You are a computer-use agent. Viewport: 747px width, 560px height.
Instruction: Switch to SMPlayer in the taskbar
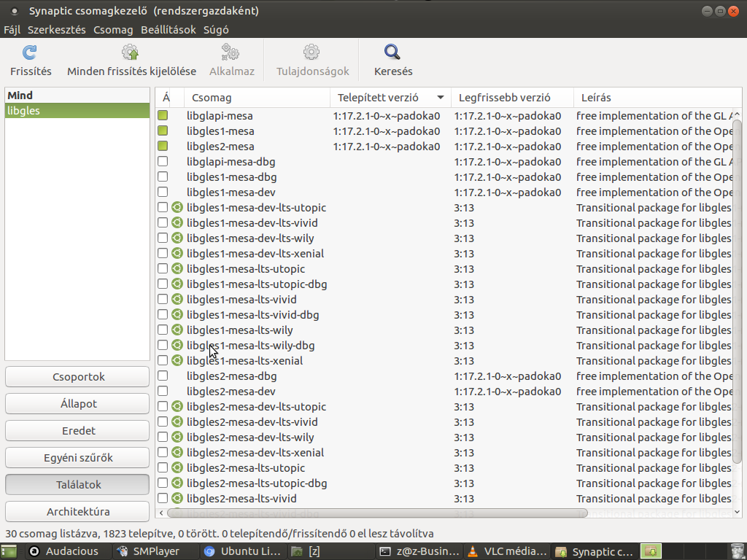tap(156, 551)
